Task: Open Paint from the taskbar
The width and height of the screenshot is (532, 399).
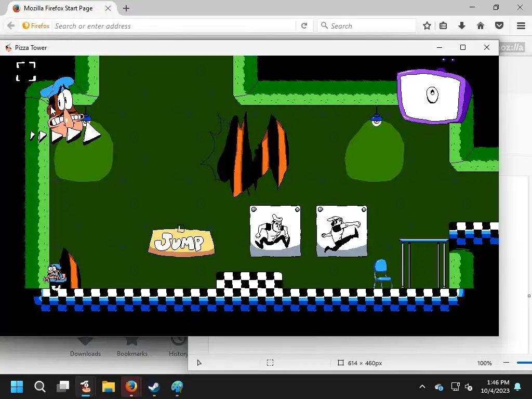Action: point(177,387)
